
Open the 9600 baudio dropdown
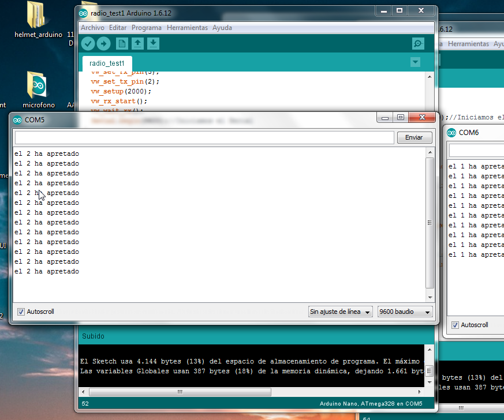click(x=405, y=312)
